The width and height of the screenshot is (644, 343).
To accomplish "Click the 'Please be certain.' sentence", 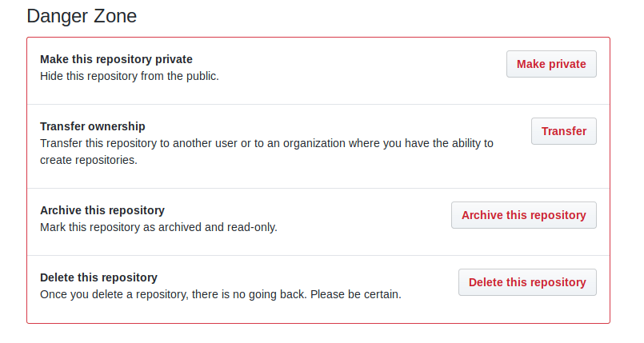I will [356, 294].
